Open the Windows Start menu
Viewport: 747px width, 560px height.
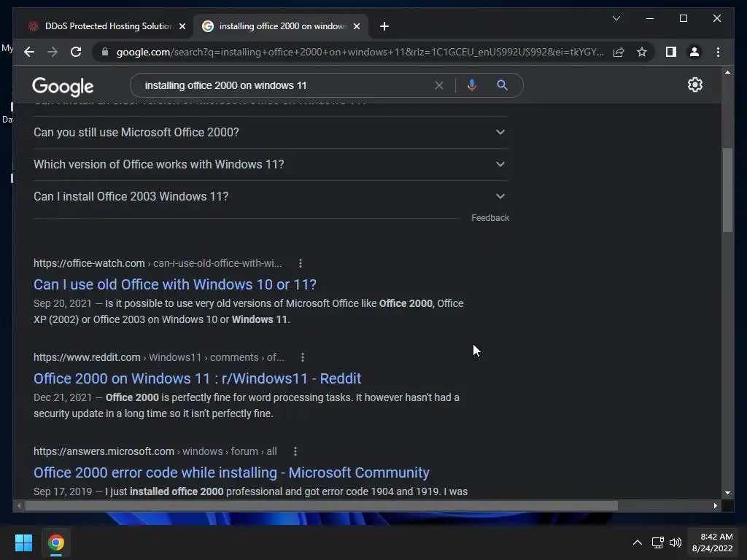click(23, 542)
